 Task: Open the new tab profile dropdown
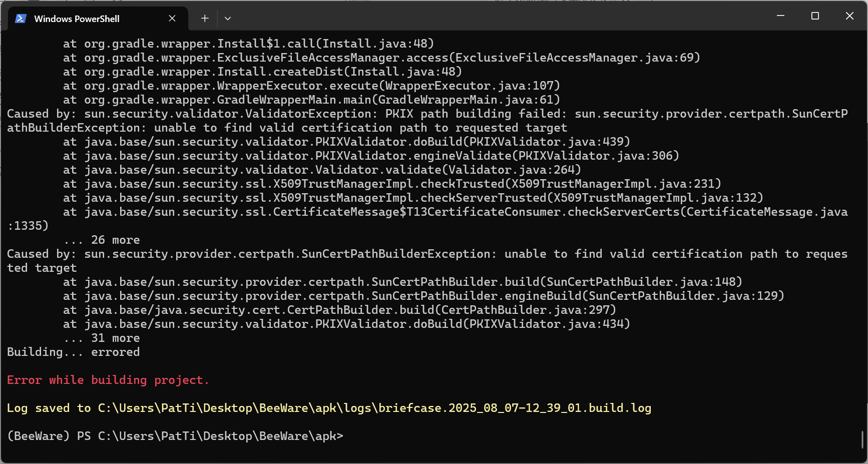point(228,19)
